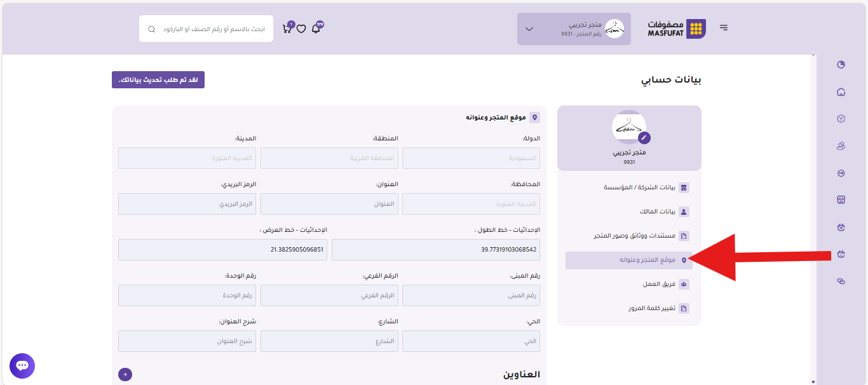
Task: Click the plus button beside العناوين
Action: tap(125, 375)
